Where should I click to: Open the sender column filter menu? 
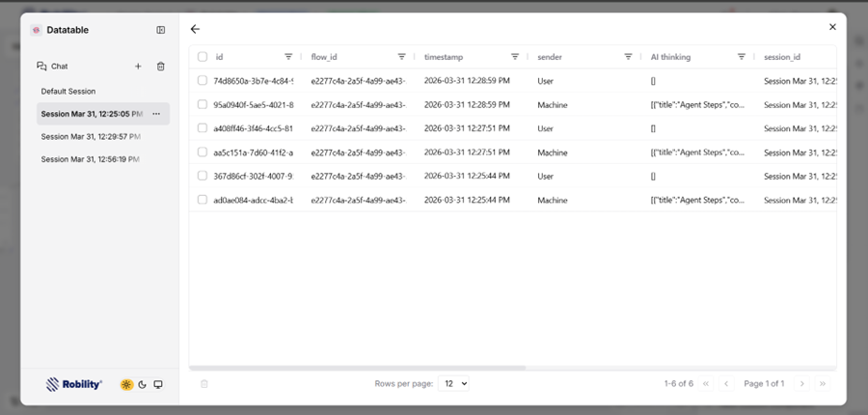coord(628,57)
